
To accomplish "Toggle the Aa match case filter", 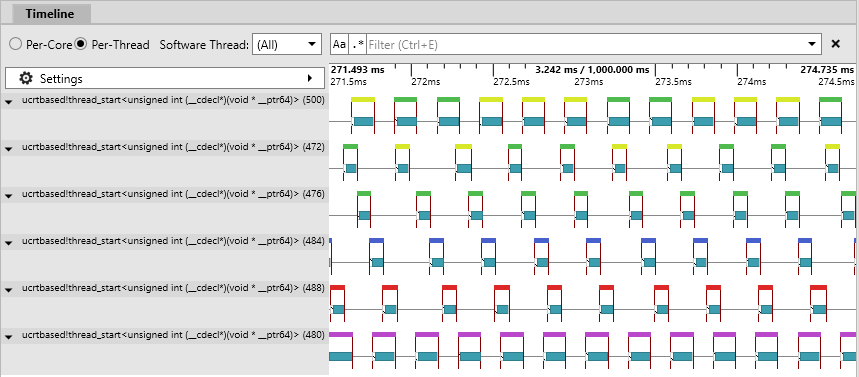I will point(340,44).
